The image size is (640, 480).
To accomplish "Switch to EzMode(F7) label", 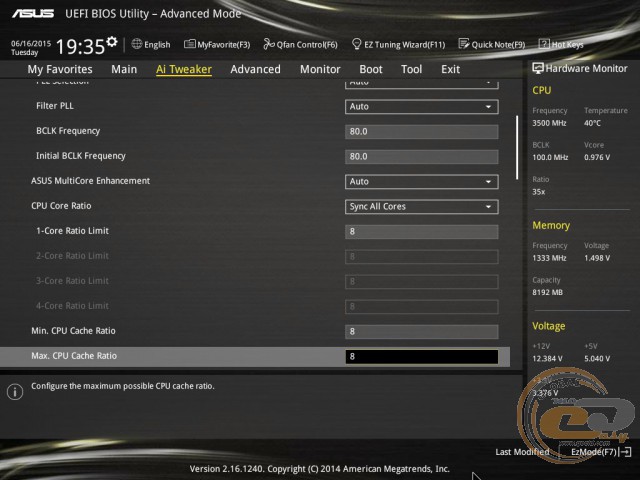I will coord(594,452).
